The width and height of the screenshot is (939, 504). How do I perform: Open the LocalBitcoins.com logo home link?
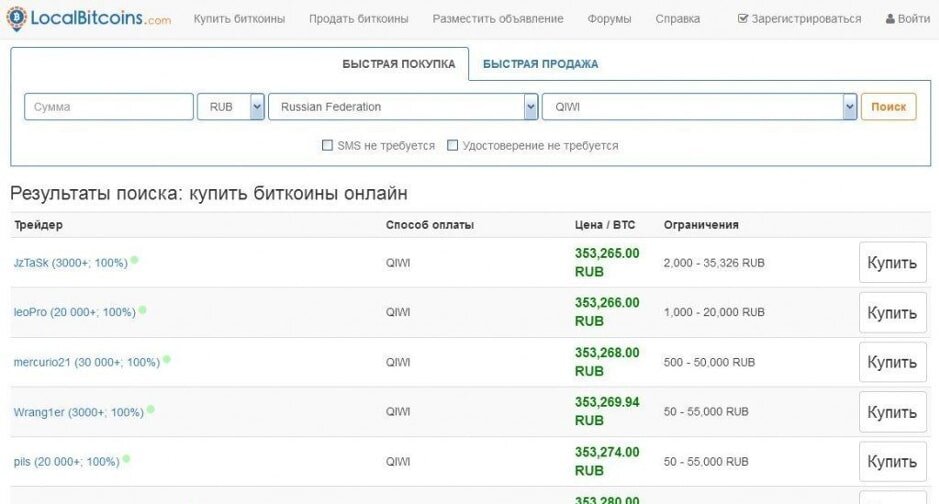pos(89,18)
